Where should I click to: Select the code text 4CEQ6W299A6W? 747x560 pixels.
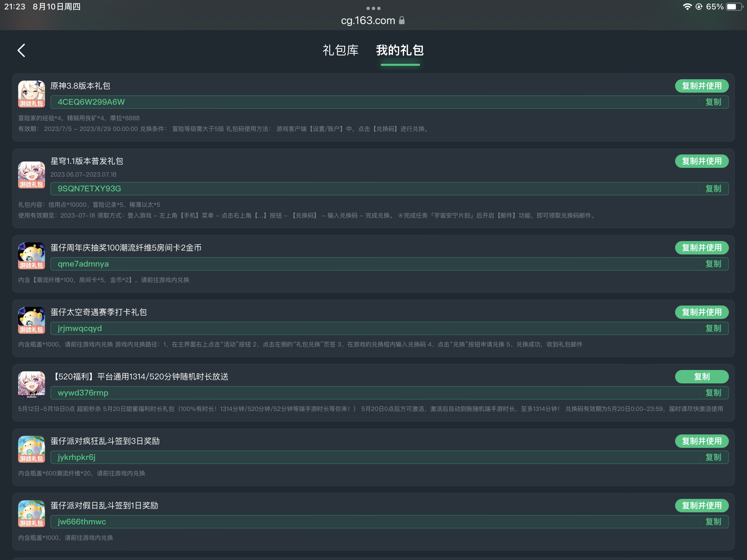click(91, 102)
